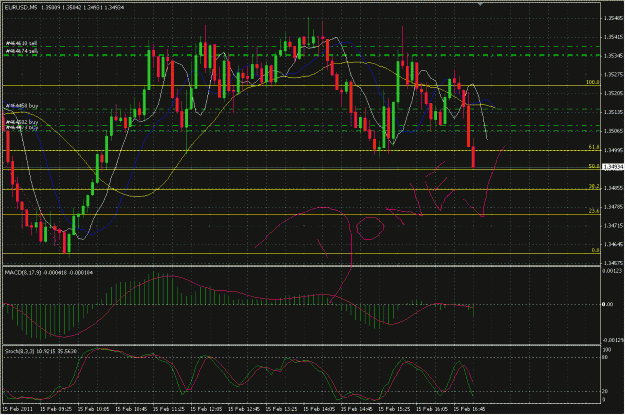
Task: Click the 15 Feb 12:45 time axis label
Action: click(243, 409)
